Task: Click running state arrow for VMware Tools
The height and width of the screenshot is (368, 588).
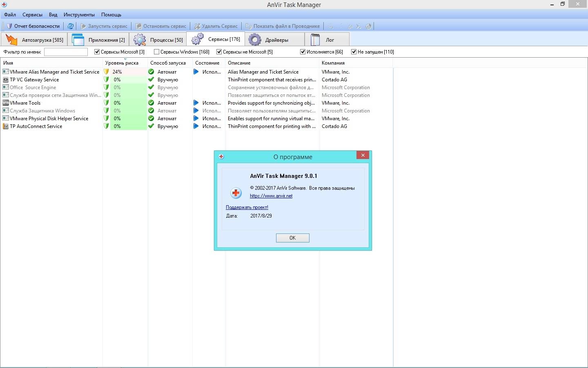Action: click(x=196, y=103)
